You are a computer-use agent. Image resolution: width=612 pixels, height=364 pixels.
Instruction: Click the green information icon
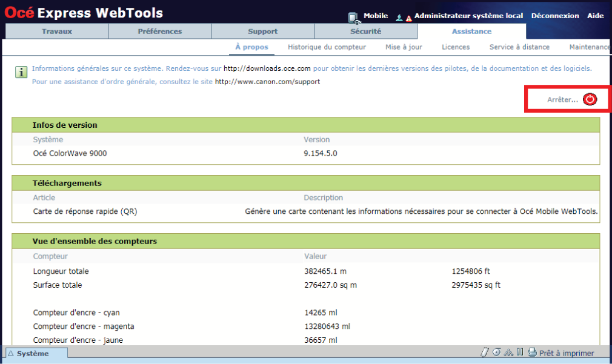(21, 72)
